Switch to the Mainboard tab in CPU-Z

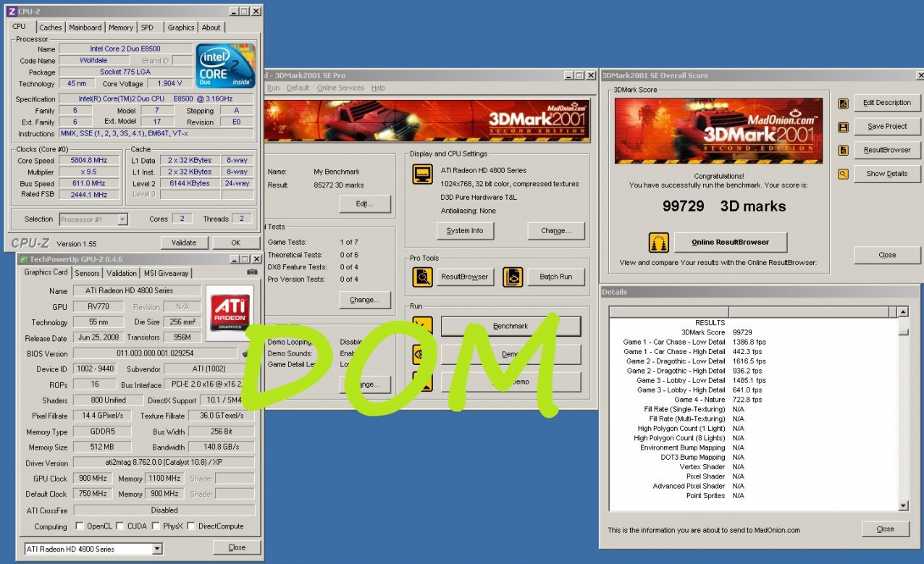point(85,28)
